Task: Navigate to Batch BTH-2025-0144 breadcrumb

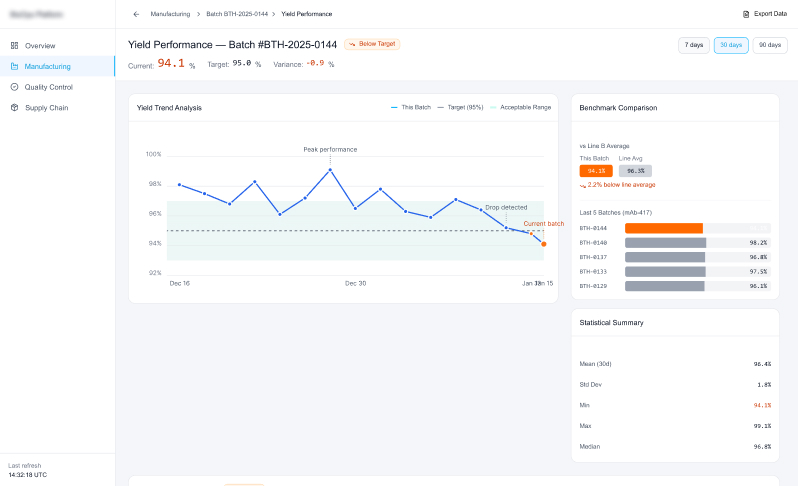Action: [236, 14]
